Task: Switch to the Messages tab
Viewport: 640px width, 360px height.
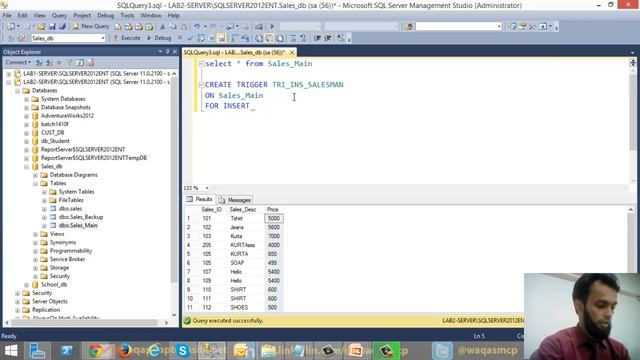Action: [x=235, y=200]
